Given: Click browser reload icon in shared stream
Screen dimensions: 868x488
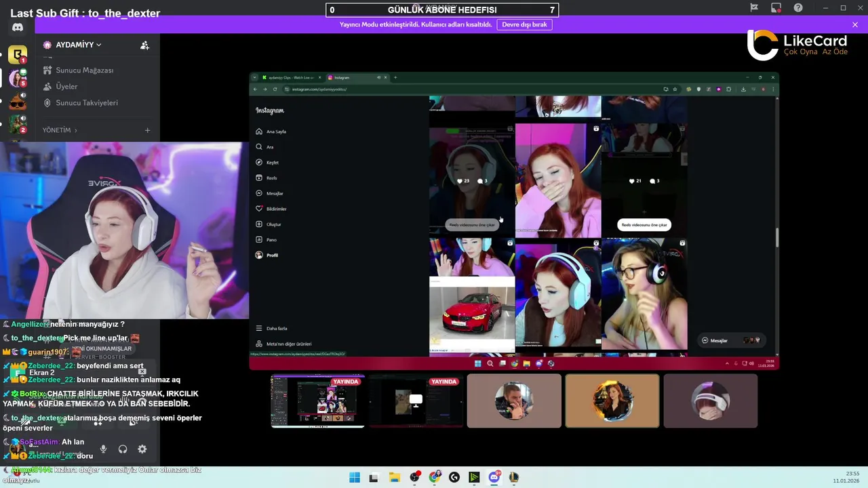Looking at the screenshot, I should [275, 89].
